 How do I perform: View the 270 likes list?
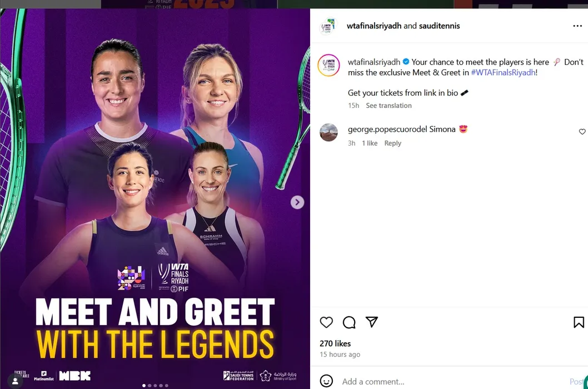click(335, 343)
